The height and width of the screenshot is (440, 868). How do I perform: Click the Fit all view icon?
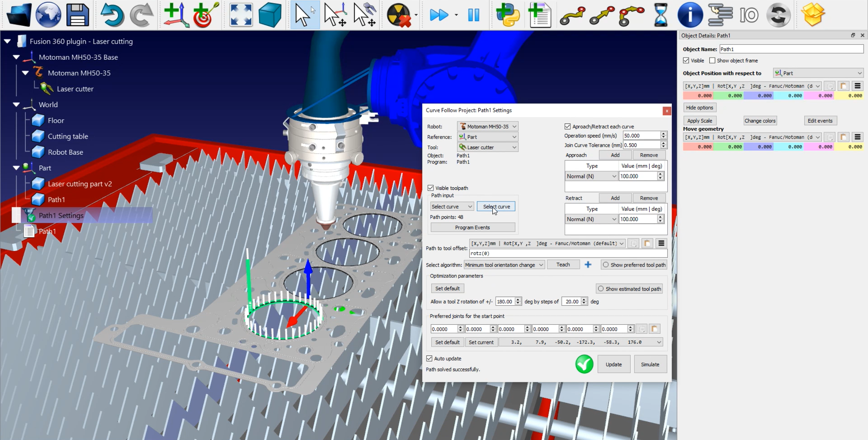pyautogui.click(x=241, y=15)
